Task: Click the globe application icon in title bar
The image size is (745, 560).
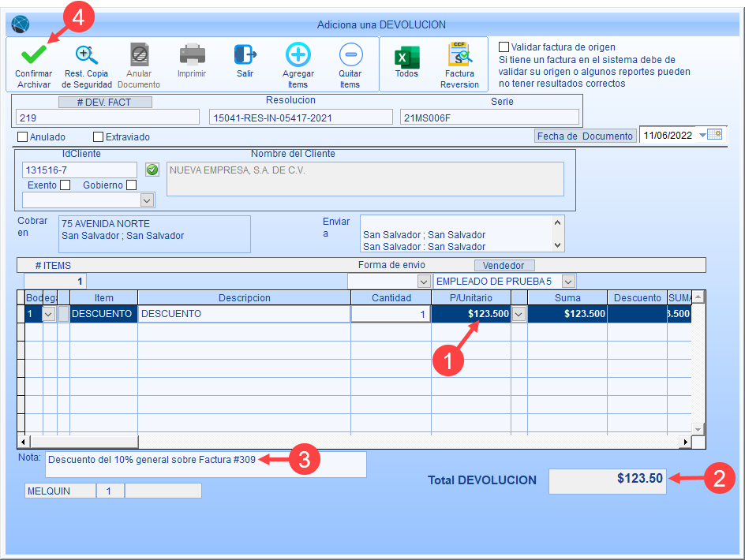Action: point(21,24)
